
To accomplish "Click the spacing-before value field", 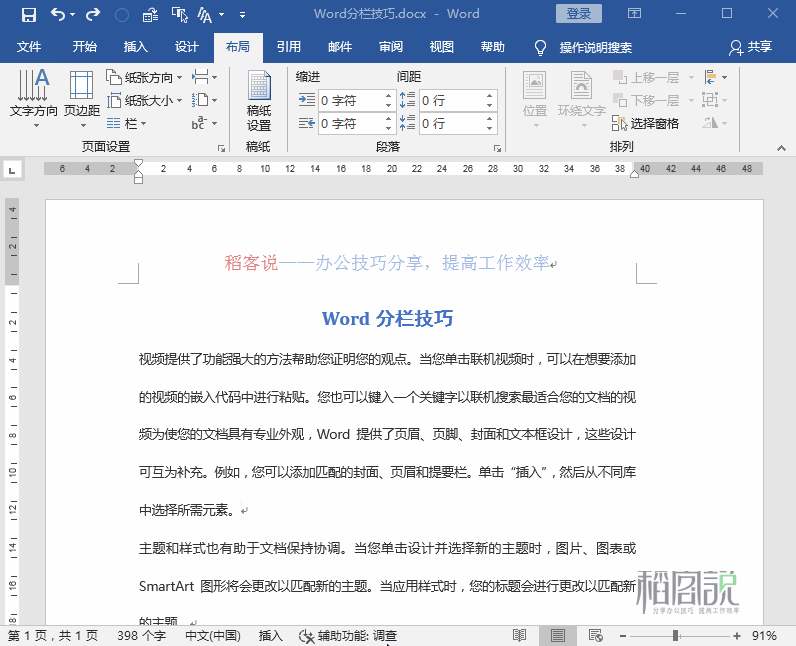I will click(x=452, y=100).
